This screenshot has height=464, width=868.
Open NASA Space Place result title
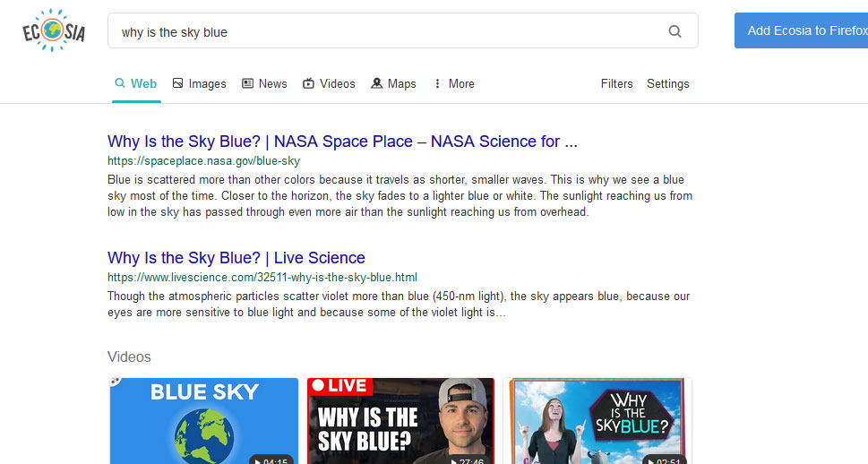342,142
